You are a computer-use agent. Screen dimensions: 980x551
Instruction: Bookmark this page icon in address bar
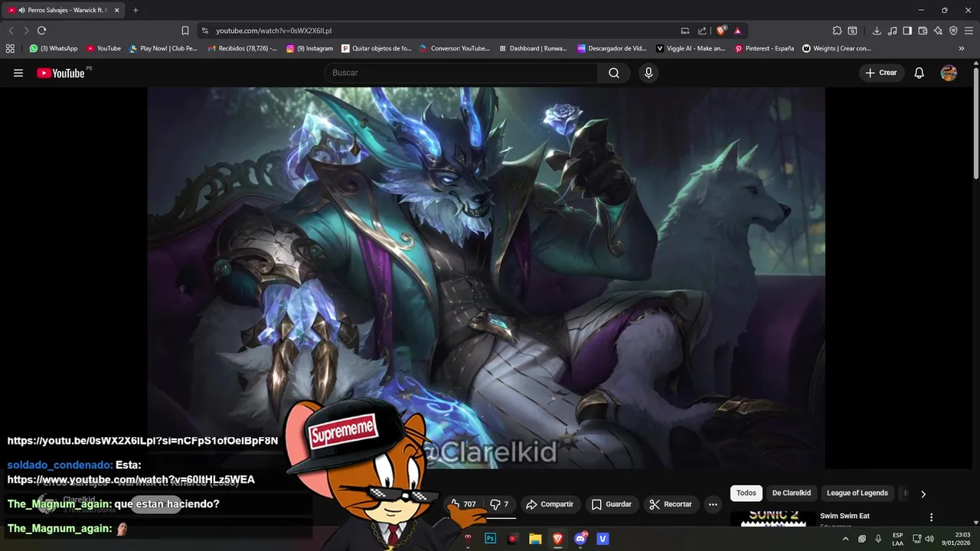pos(185,31)
